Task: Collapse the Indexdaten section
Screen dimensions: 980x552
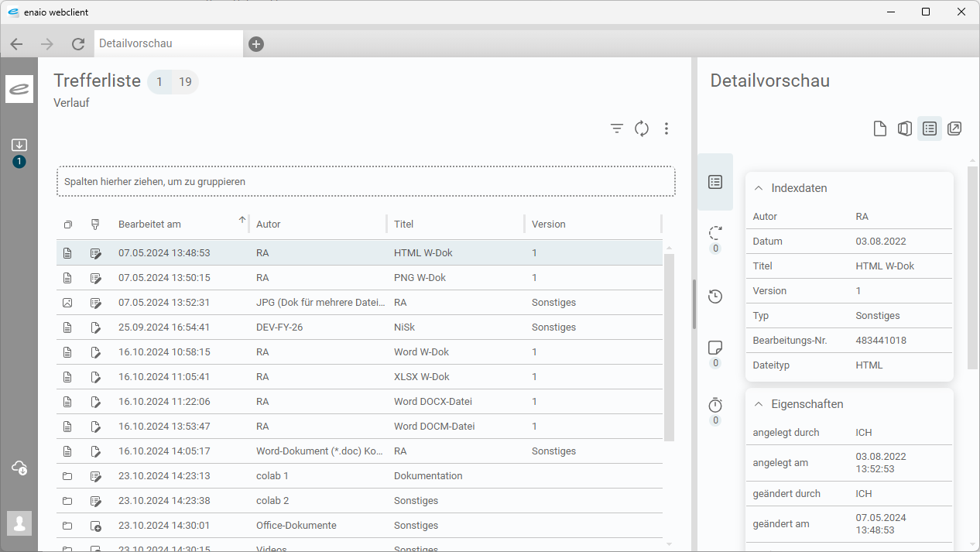Action: point(759,188)
